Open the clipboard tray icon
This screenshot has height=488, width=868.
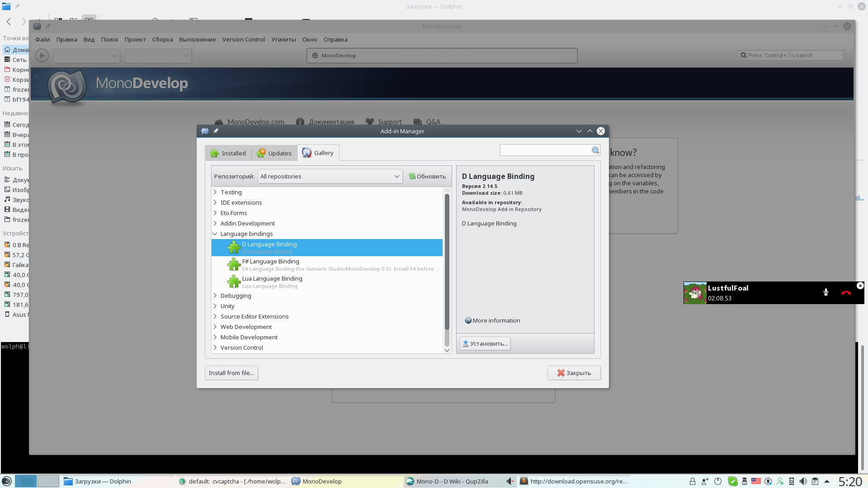(x=815, y=481)
